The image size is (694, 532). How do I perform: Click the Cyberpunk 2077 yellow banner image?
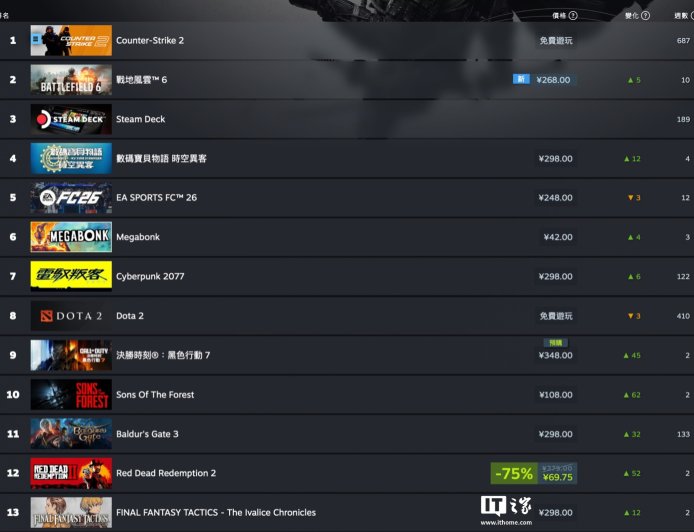coord(71,276)
